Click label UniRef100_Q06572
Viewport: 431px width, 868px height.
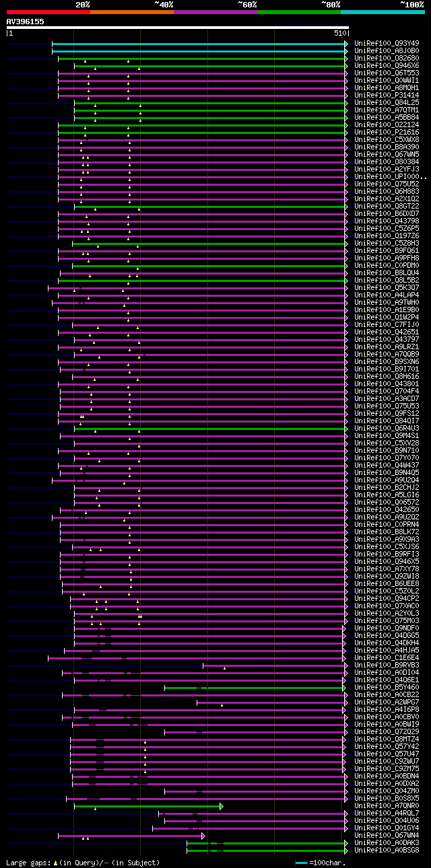point(387,502)
